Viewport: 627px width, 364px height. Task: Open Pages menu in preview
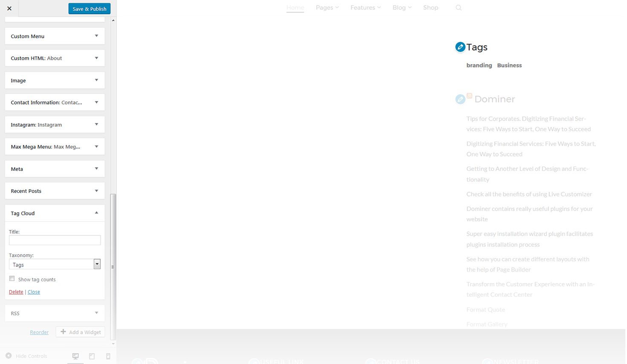coord(327,8)
